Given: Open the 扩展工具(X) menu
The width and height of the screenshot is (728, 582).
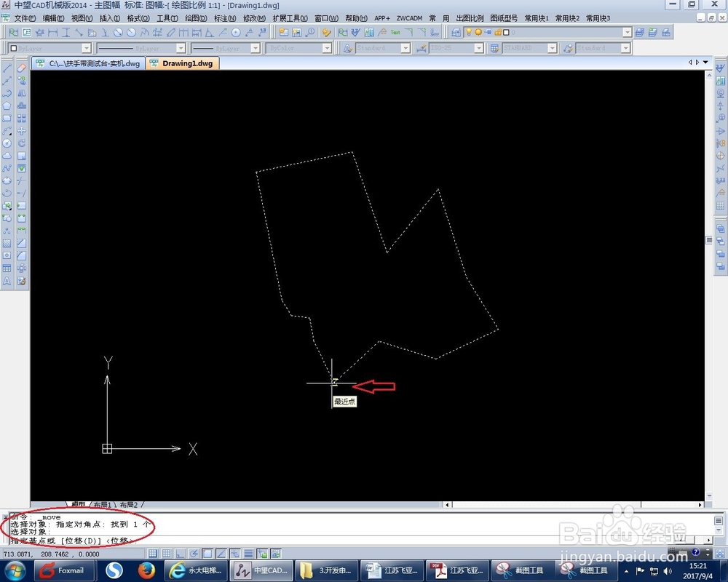Looking at the screenshot, I should pos(290,18).
